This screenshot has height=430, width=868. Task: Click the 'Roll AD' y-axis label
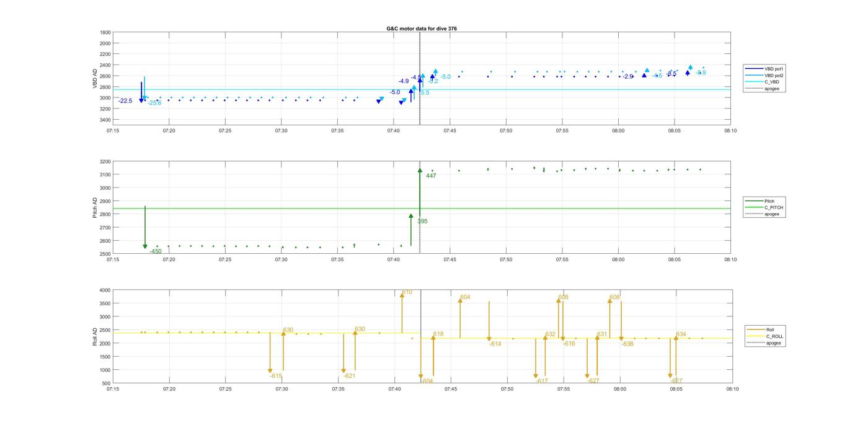tap(95, 336)
